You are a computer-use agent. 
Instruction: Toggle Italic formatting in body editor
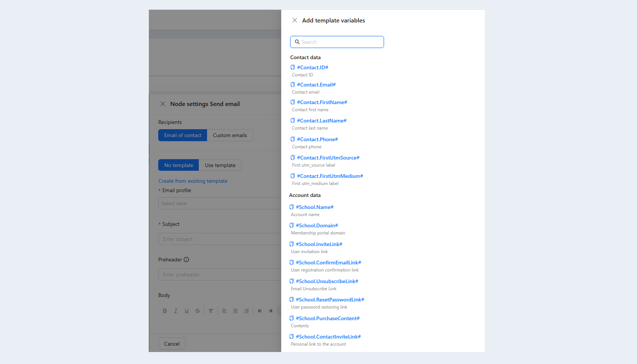pos(175,311)
